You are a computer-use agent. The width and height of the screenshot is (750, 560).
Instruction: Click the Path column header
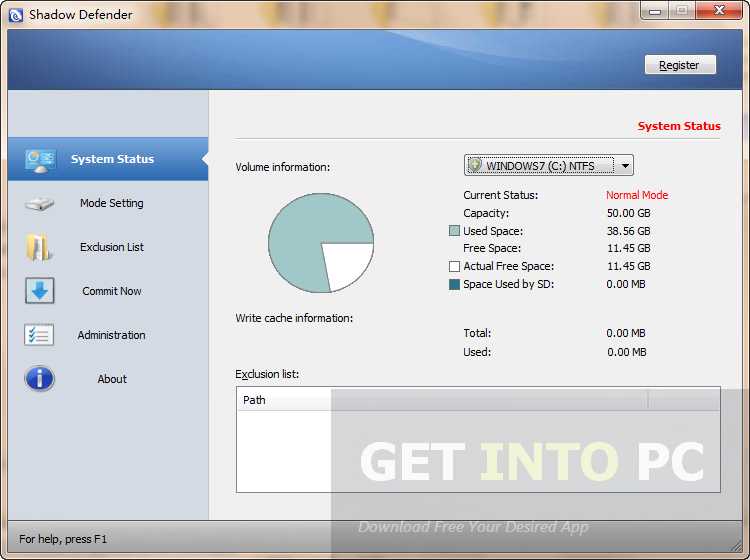[x=442, y=400]
